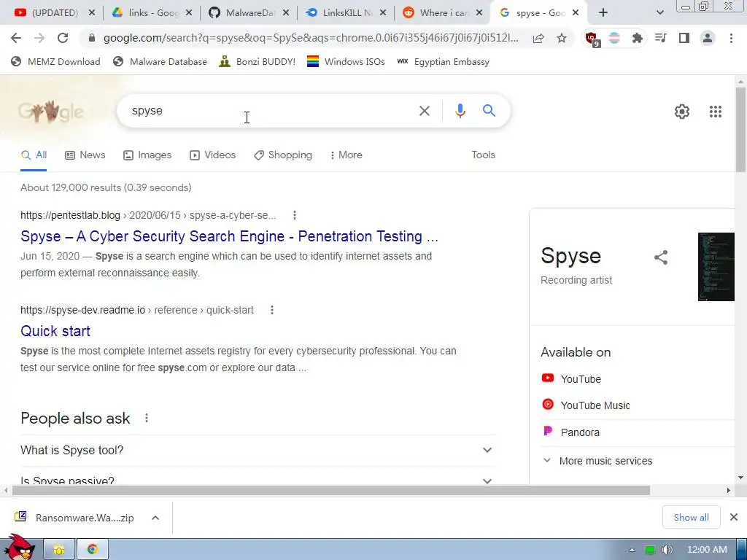
Task: Open Chrome's three-dot menu
Action: [731, 38]
